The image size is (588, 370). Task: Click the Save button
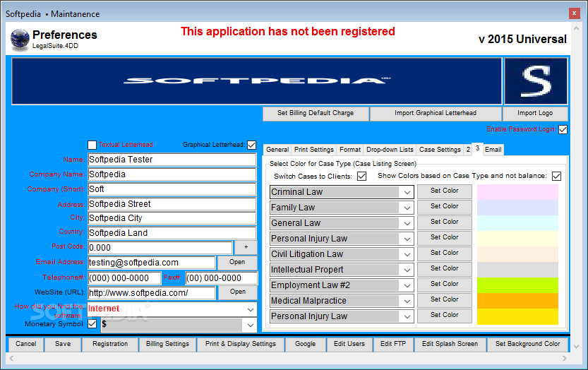pyautogui.click(x=63, y=344)
